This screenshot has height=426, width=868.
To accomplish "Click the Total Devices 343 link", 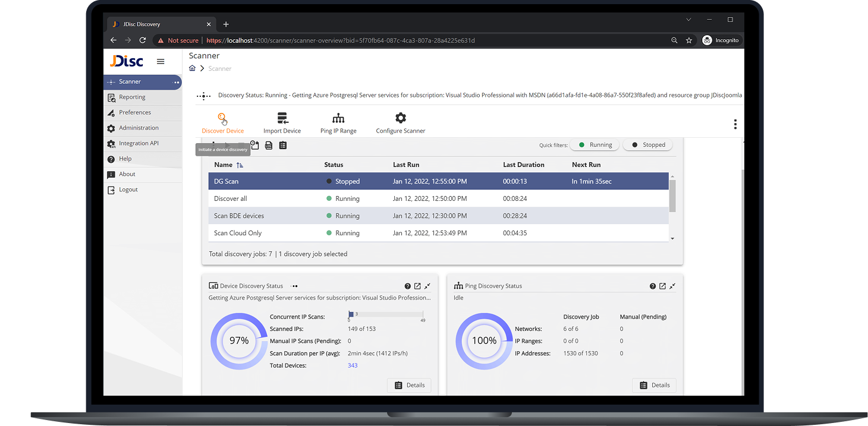I will point(353,365).
